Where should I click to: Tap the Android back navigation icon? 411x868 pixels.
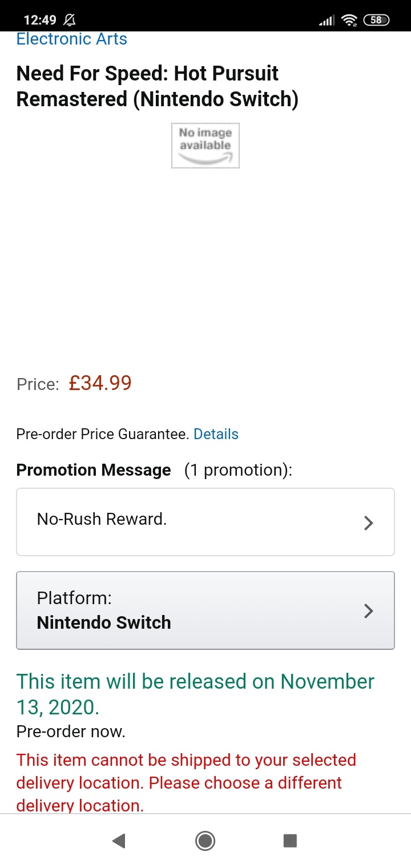[119, 841]
